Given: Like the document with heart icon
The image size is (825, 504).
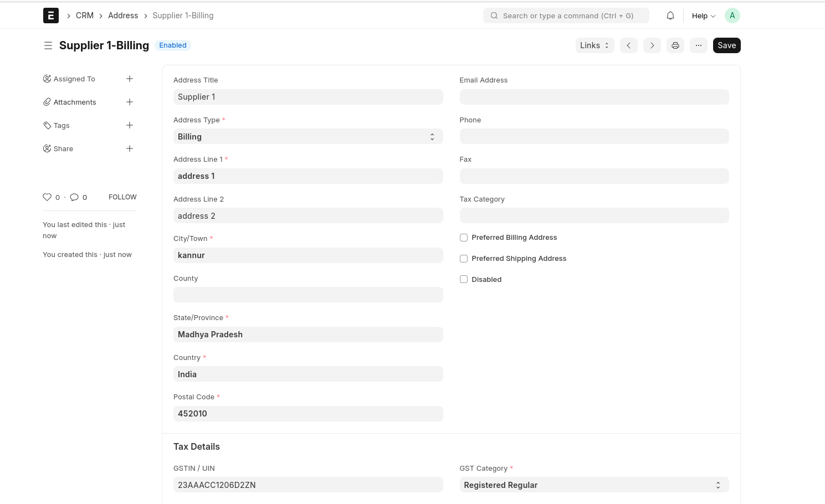Looking at the screenshot, I should pos(47,197).
